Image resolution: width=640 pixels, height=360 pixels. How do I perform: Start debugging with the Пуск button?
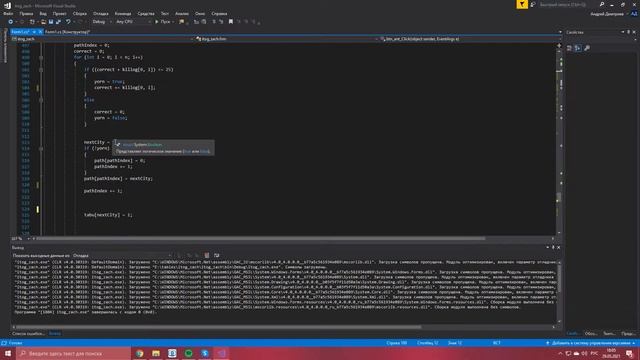pyautogui.click(x=163, y=22)
